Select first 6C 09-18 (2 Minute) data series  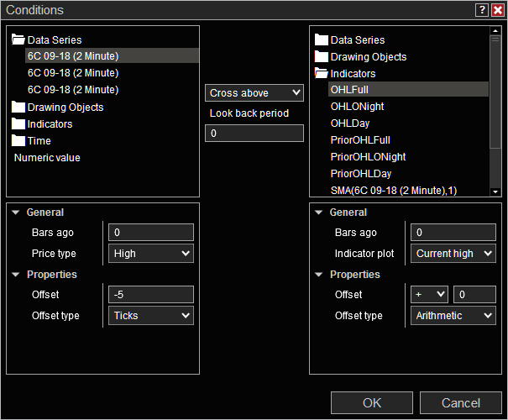112,55
